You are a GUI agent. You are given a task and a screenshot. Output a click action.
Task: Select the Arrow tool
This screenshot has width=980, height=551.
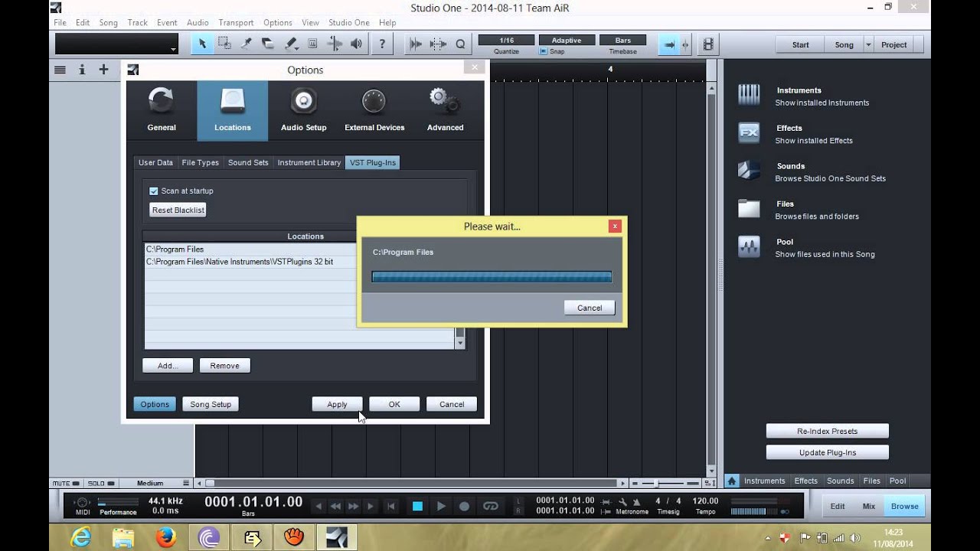click(x=202, y=44)
